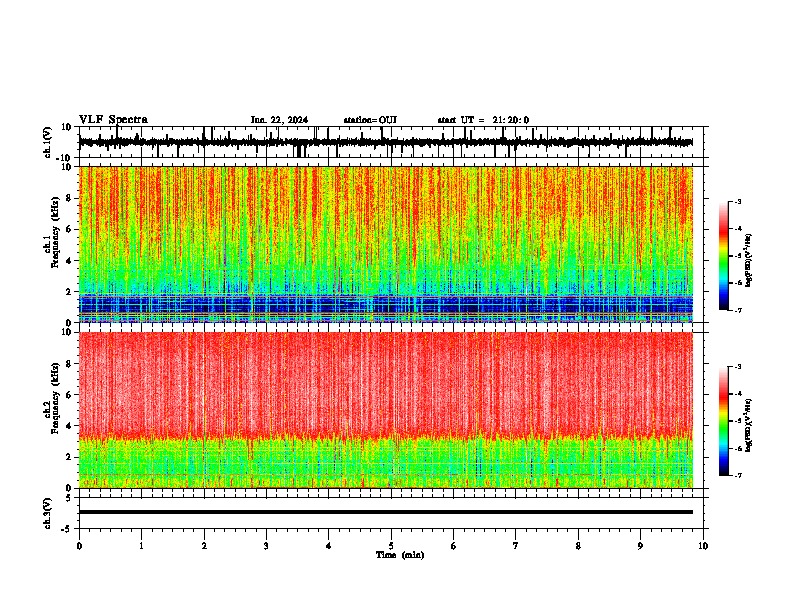792x612 pixels.
Task: Click the dark blue low-frequency band in ch.1 spectrogram
Action: [x=386, y=305]
